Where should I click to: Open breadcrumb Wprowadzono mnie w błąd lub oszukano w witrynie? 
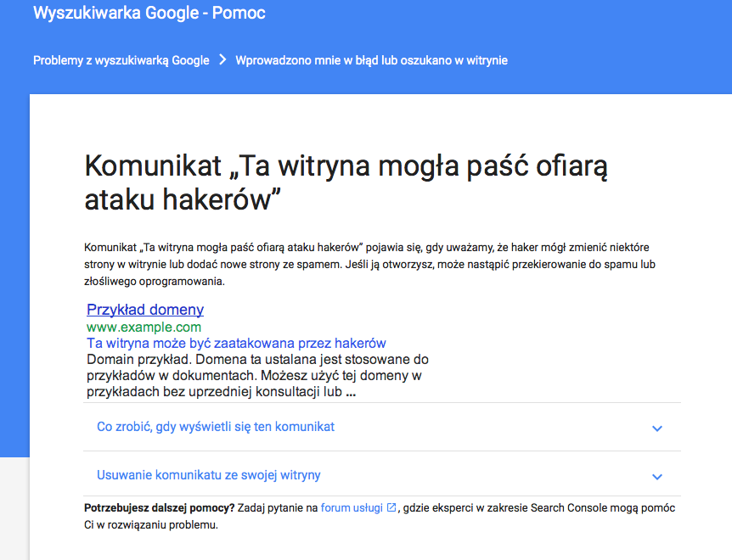click(x=372, y=60)
